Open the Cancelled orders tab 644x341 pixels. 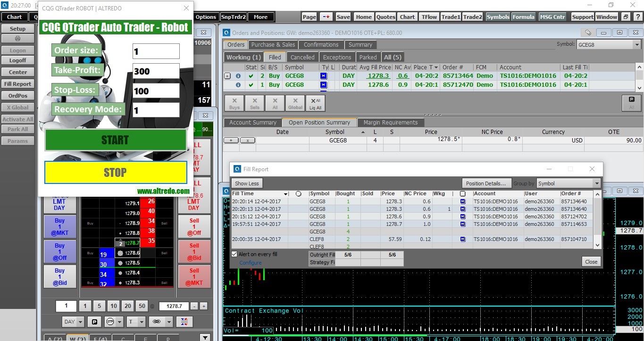[x=302, y=57]
